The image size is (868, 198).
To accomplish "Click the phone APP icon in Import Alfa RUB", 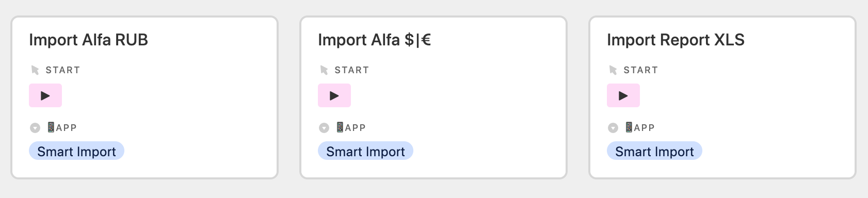I will click(x=51, y=127).
